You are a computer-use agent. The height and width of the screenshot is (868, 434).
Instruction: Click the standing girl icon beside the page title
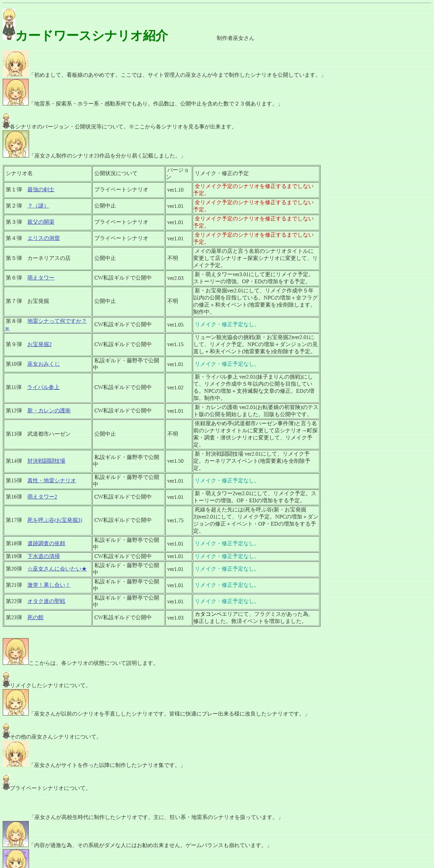(x=9, y=24)
